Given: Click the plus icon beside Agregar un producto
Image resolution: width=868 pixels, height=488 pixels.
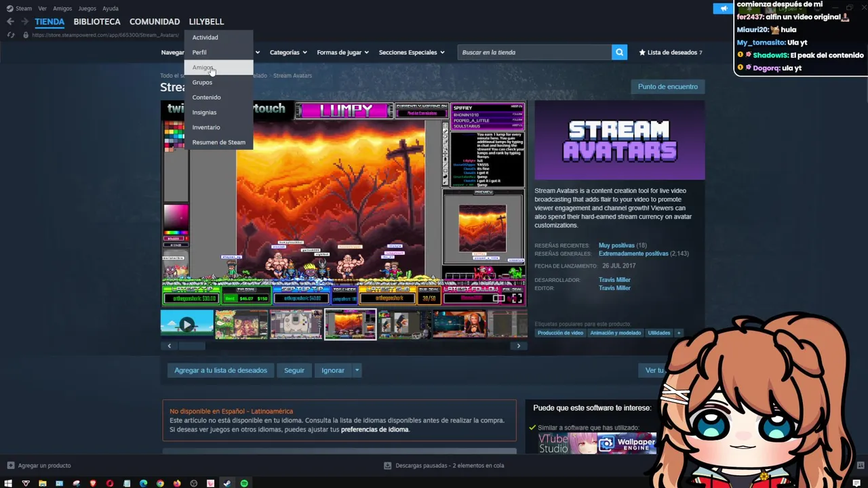Looking at the screenshot, I should (10, 466).
